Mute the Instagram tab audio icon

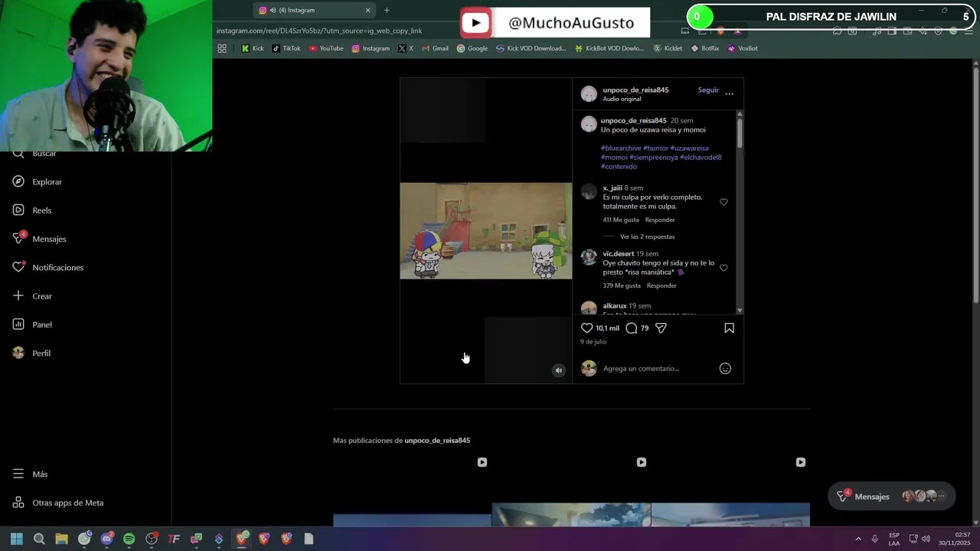pos(273,10)
